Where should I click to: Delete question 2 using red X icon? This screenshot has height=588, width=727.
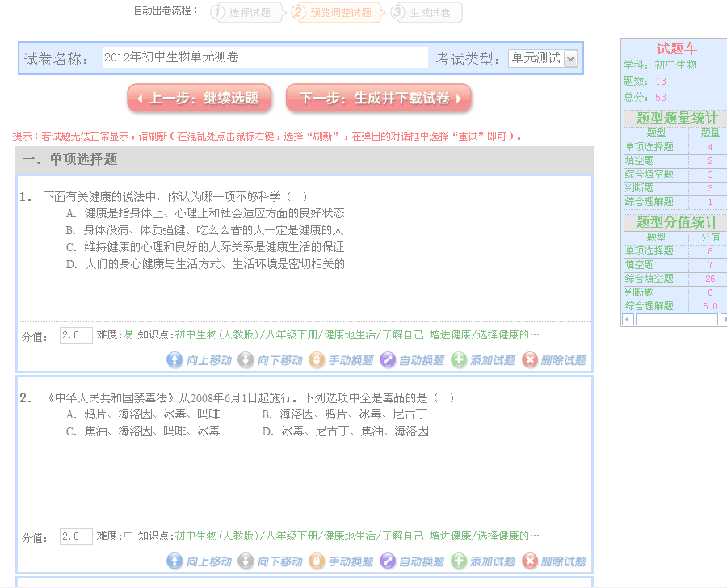pos(530,561)
